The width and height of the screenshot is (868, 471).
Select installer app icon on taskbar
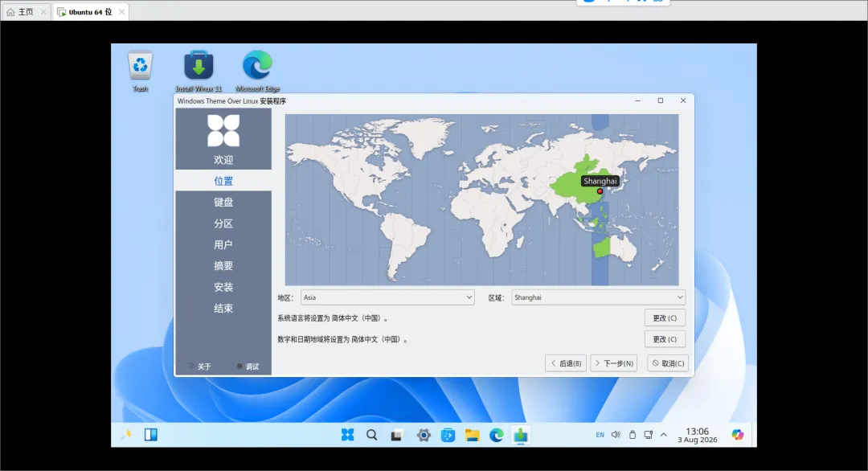[520, 435]
